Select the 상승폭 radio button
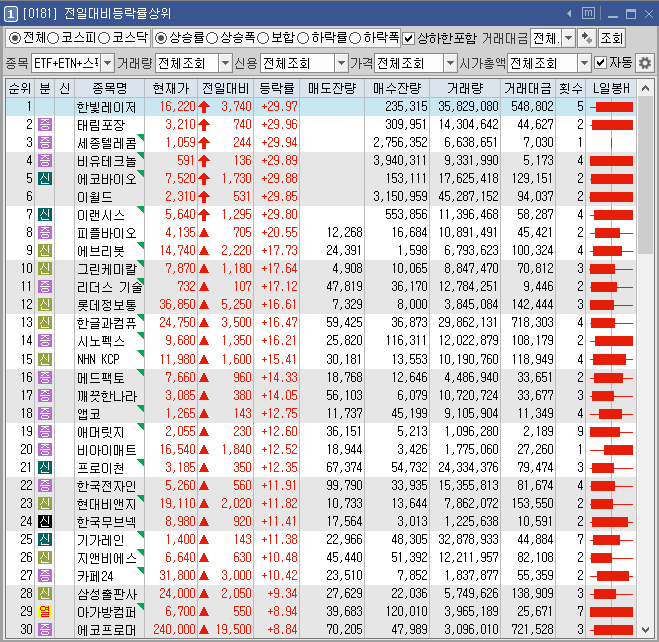This screenshot has width=659, height=642. pyautogui.click(x=212, y=38)
